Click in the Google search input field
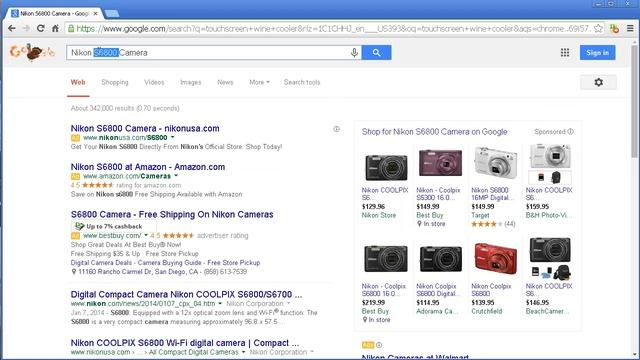The height and width of the screenshot is (360, 640). (208, 53)
